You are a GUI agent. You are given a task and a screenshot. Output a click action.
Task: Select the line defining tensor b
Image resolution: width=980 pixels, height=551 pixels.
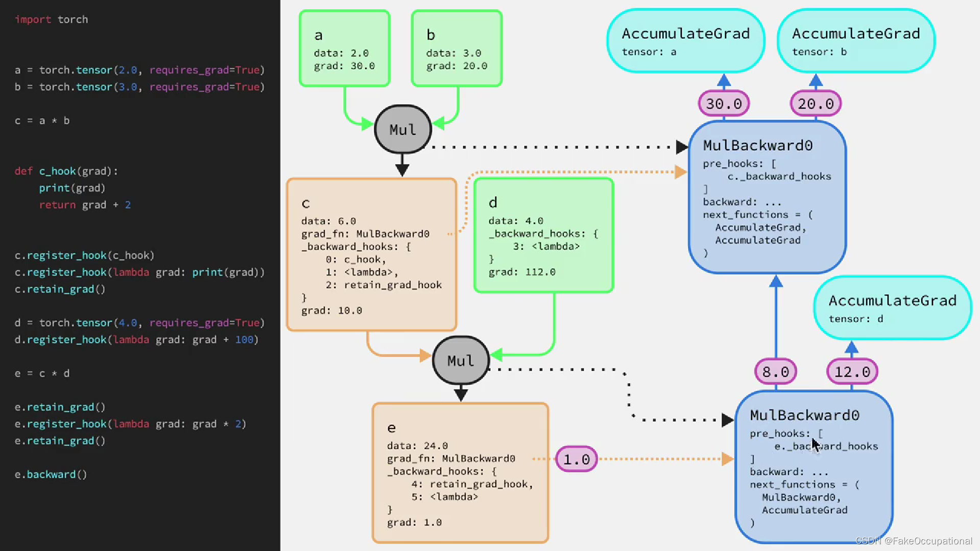click(x=139, y=87)
